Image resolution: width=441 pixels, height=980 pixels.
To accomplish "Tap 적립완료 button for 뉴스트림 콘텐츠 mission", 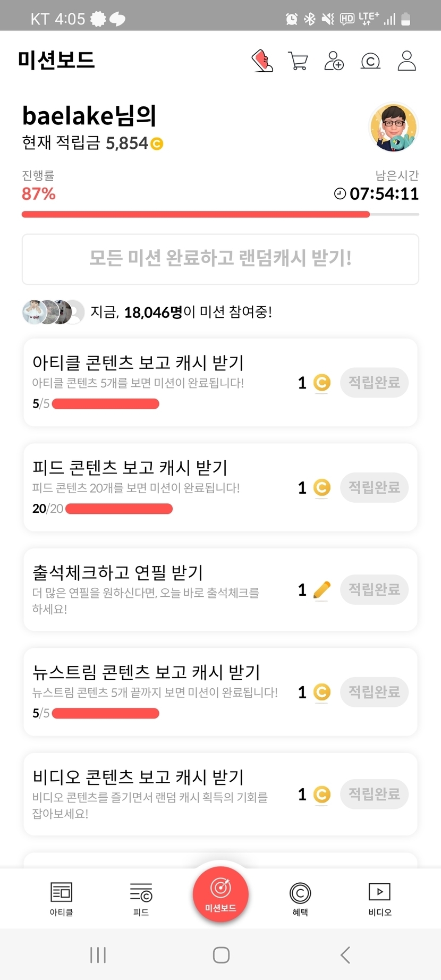I will (374, 692).
